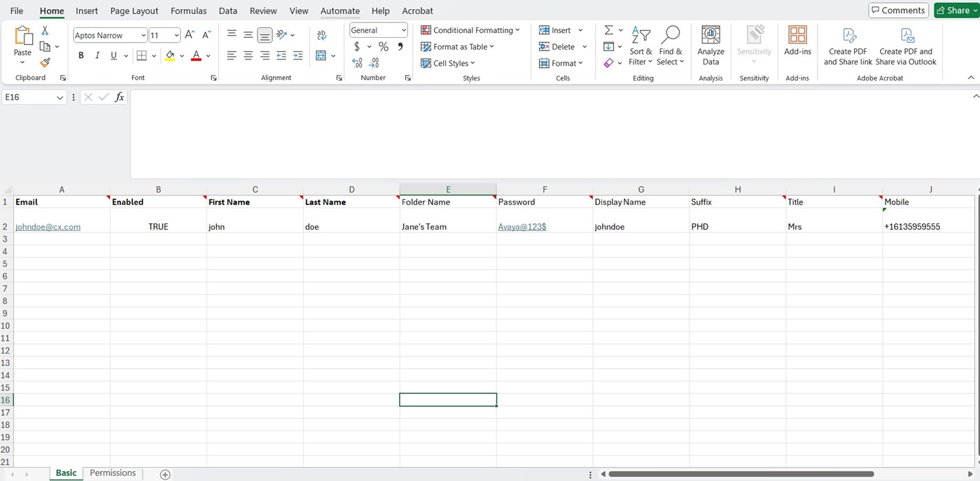Open the File menu
980x481 pixels.
point(17,11)
